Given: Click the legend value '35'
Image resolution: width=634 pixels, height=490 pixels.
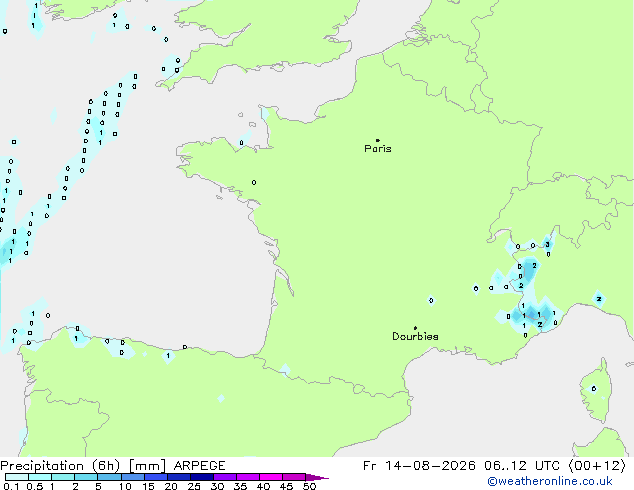Looking at the screenshot, I should pyautogui.click(x=240, y=486).
